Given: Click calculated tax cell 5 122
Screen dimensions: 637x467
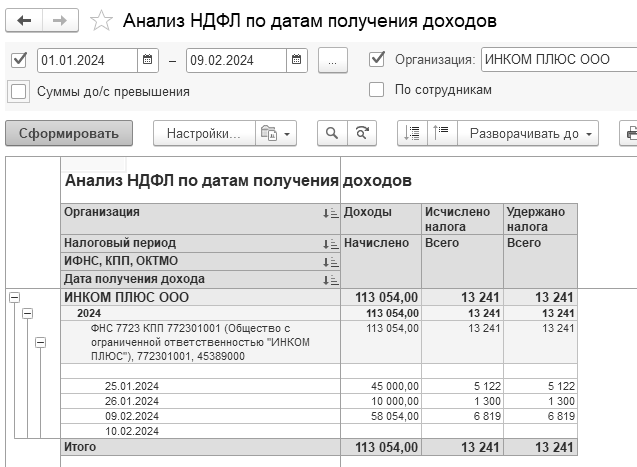Looking at the screenshot, I should [463, 386].
